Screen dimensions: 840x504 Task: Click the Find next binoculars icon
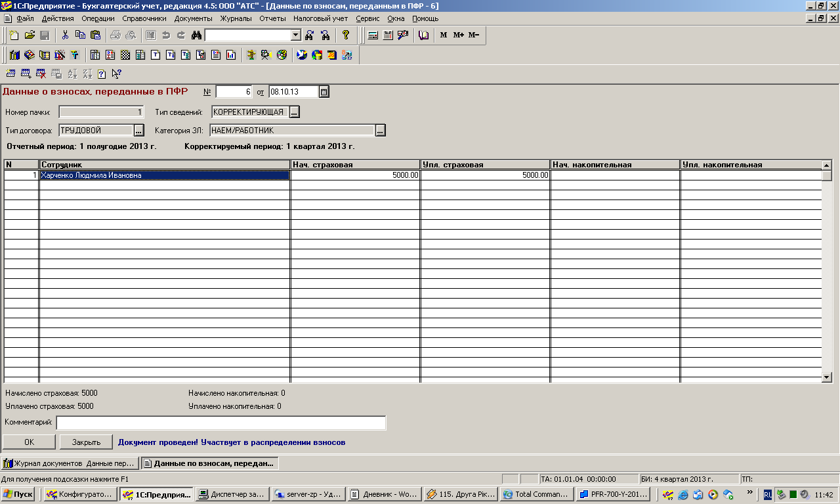pos(310,35)
